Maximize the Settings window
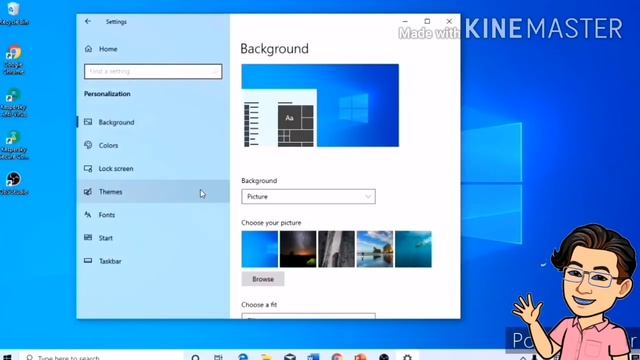Screen dimensions: 640x360 pos(427,21)
